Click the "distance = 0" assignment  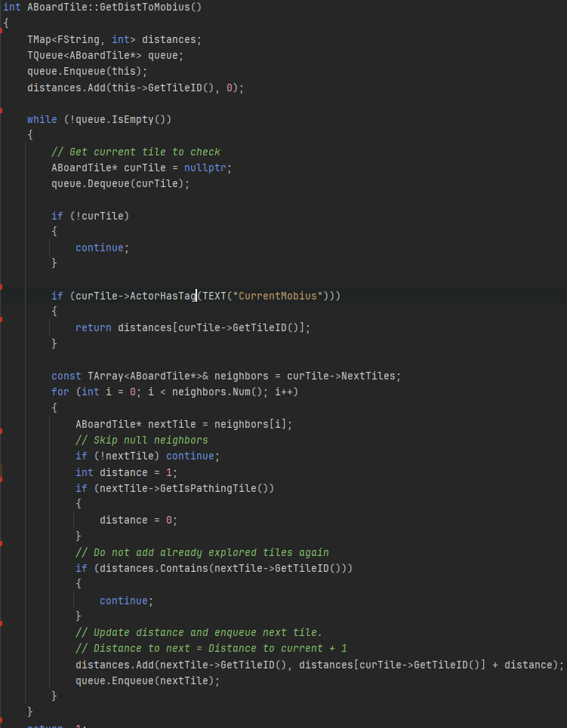[138, 521]
